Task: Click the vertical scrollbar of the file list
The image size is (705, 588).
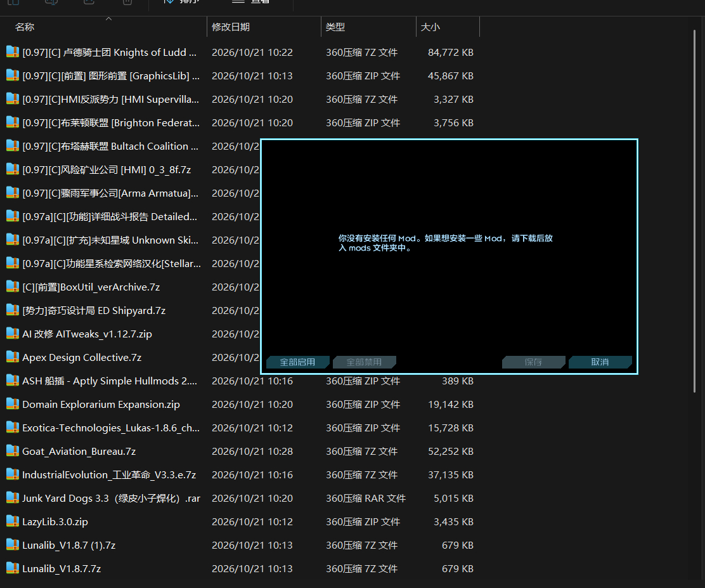Action: pos(695,211)
